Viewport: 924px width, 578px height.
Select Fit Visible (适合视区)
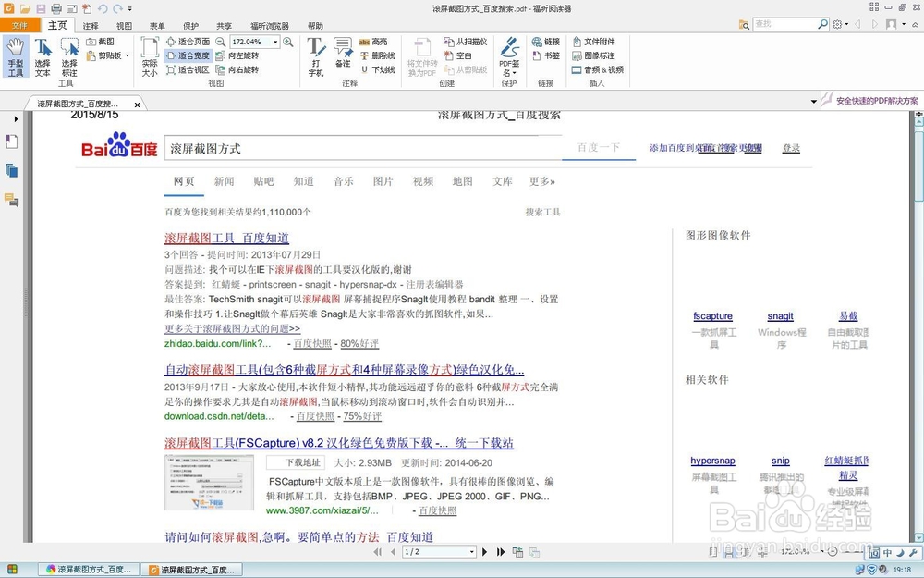click(x=188, y=69)
